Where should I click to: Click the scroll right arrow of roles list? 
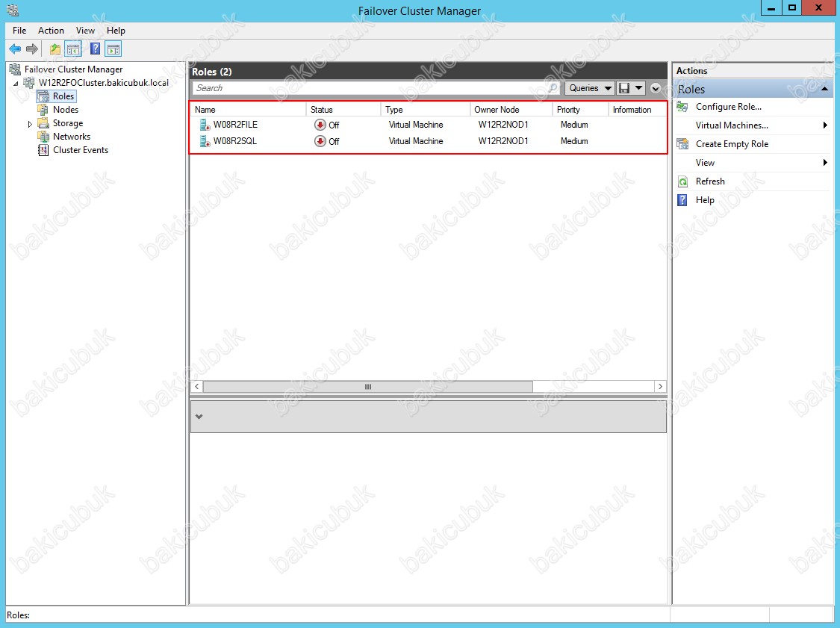660,386
